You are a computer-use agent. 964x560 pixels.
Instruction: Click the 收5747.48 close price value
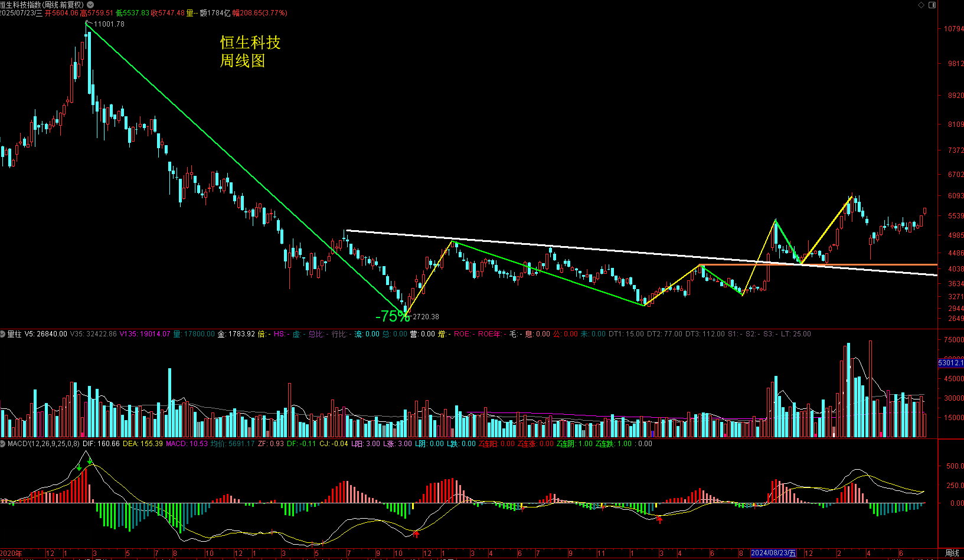168,13
